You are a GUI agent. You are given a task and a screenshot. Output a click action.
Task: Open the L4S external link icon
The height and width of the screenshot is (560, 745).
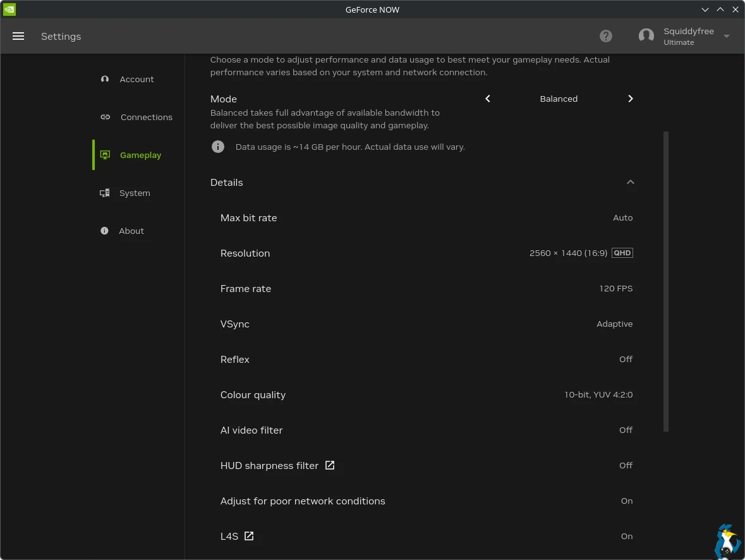(x=248, y=536)
